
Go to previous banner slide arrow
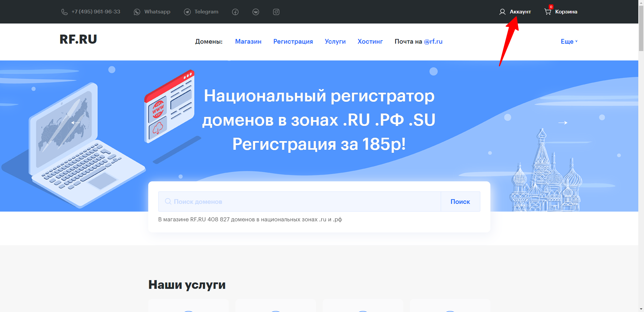(x=76, y=123)
